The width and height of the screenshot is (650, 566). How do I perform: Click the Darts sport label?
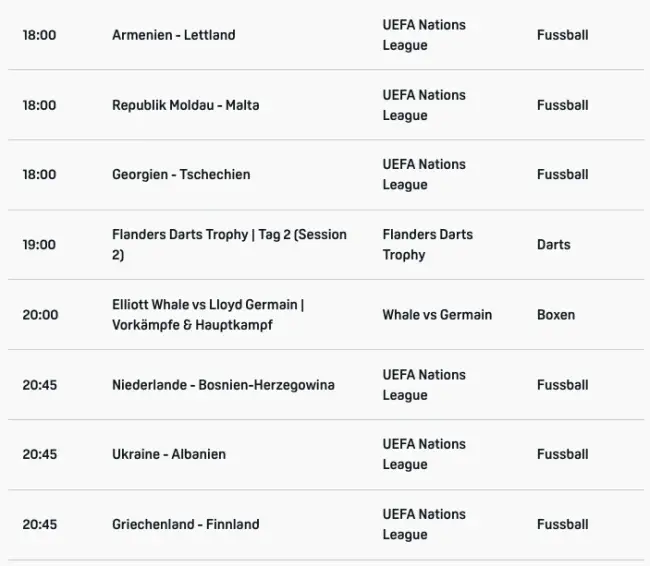553,244
